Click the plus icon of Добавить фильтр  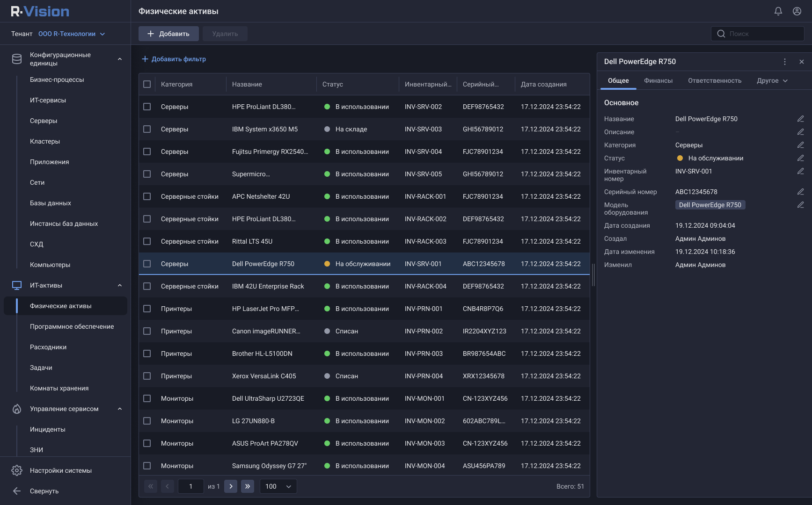145,59
